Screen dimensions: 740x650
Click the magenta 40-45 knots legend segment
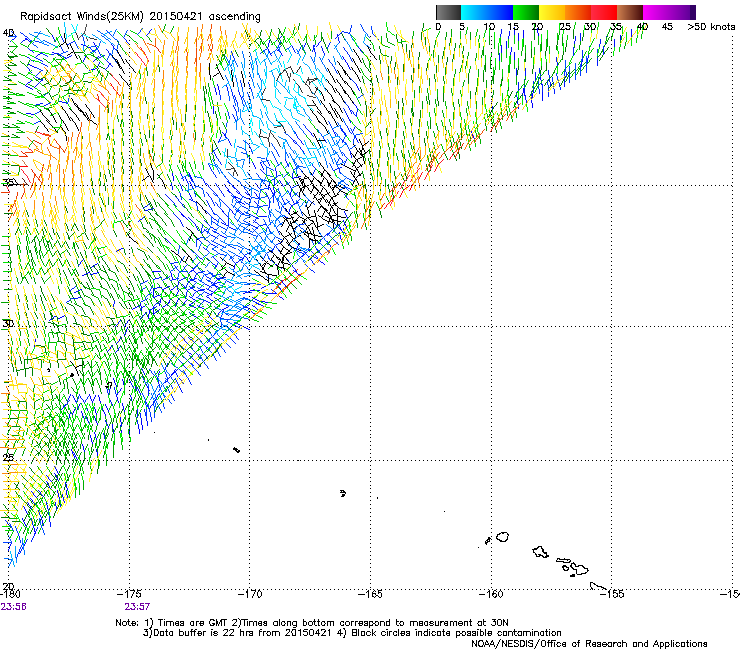click(x=656, y=12)
